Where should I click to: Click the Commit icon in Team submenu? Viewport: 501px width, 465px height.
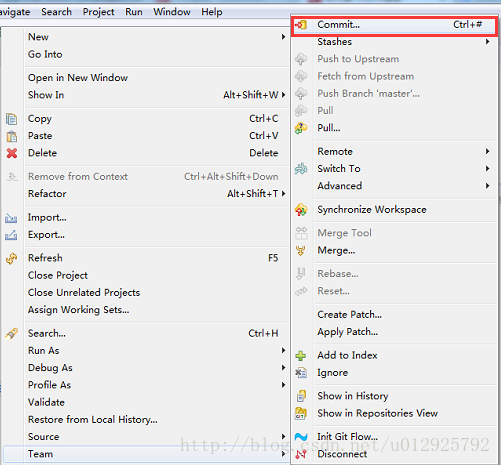pyautogui.click(x=301, y=25)
